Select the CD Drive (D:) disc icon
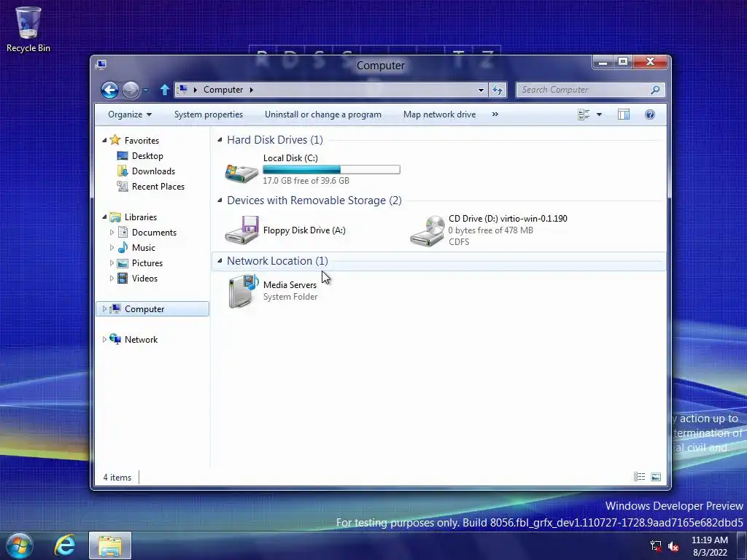 (x=427, y=230)
